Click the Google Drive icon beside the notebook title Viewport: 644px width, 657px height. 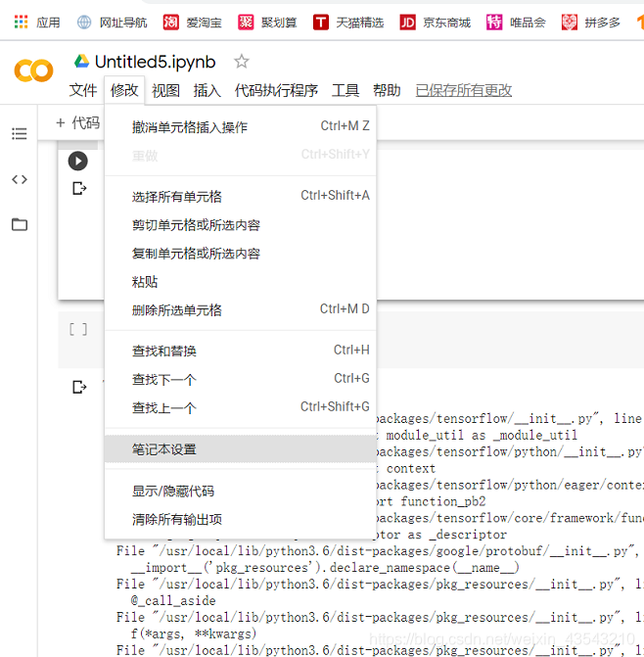tap(81, 62)
